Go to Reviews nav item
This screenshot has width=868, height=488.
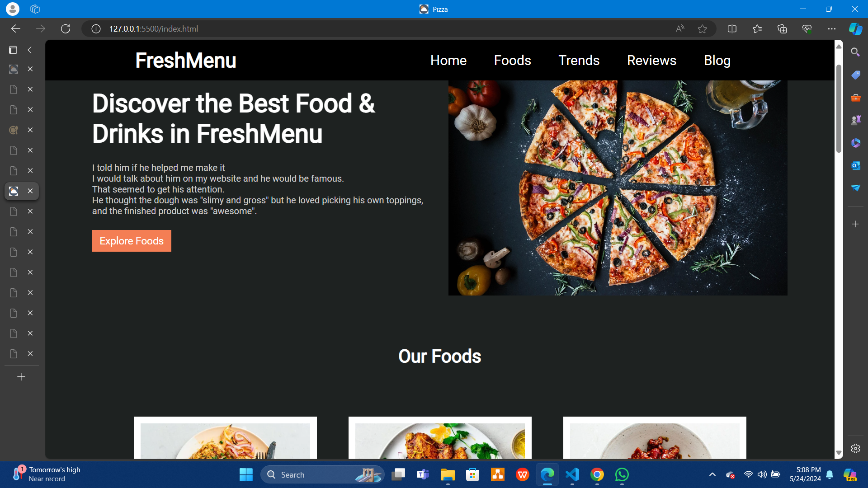coord(651,61)
